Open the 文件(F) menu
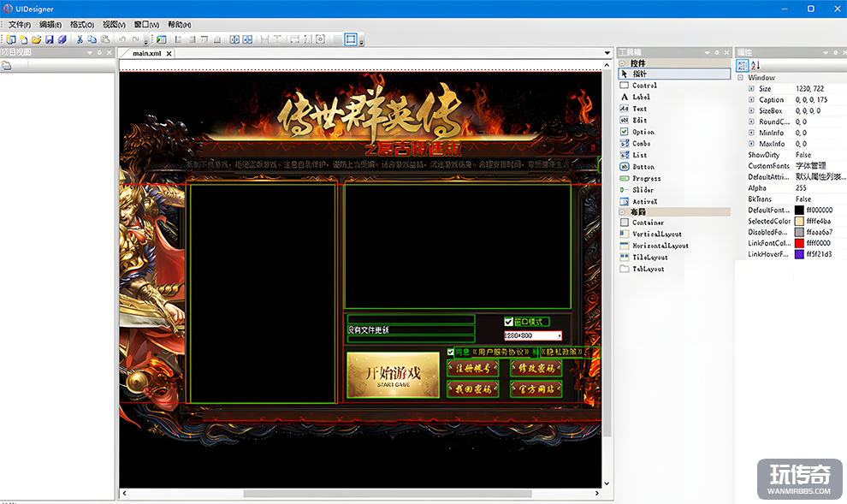Screen dimensions: 847x504 click(x=20, y=24)
